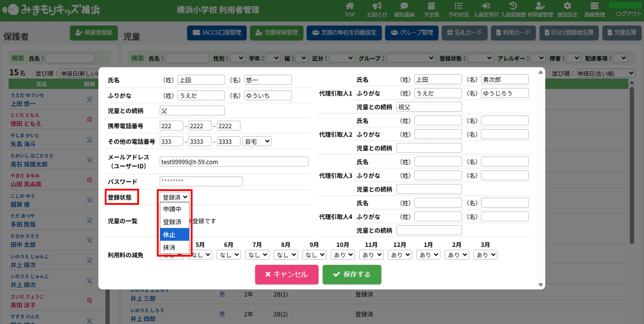Click ログアウト in the header
The image size is (644, 324).
(628, 14)
